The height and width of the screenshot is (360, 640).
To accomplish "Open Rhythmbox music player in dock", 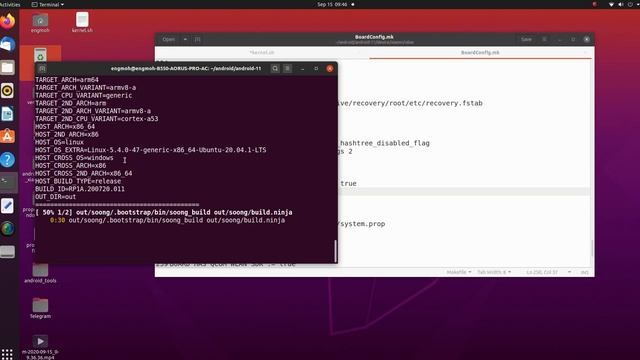I will [7, 91].
